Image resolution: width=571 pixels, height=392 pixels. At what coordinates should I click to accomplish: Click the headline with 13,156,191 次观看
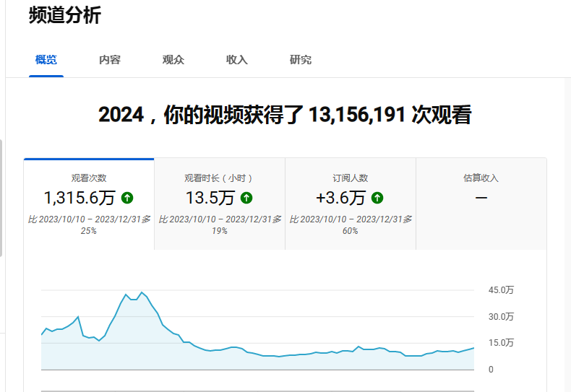pyautogui.click(x=285, y=115)
